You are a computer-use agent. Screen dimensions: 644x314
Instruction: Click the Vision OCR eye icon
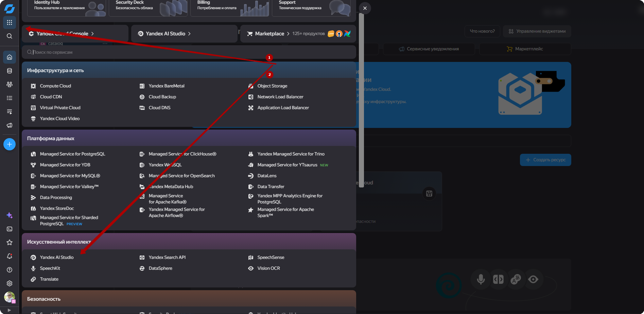coord(251,268)
